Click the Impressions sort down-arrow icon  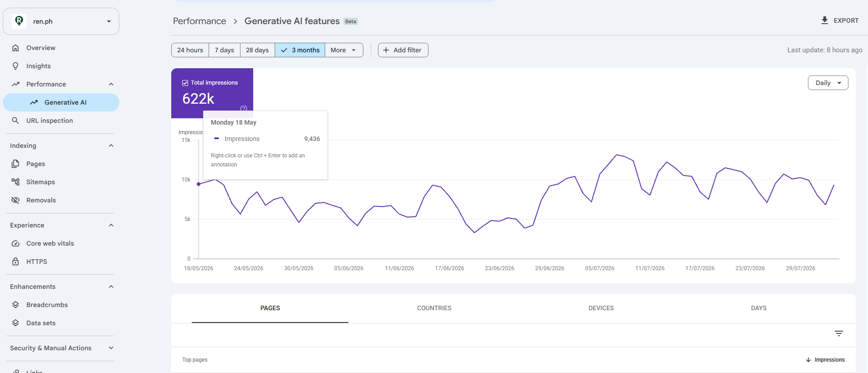coord(808,360)
